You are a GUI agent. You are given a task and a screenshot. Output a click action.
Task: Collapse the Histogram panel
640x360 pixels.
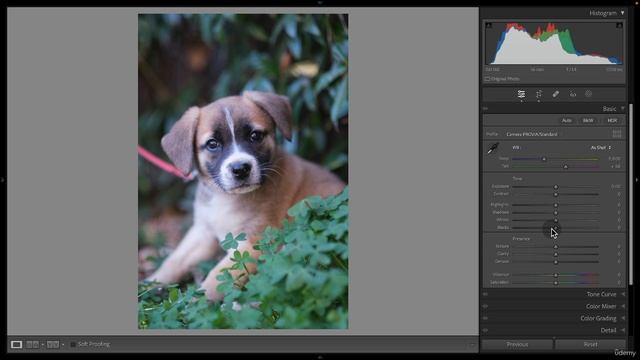622,13
